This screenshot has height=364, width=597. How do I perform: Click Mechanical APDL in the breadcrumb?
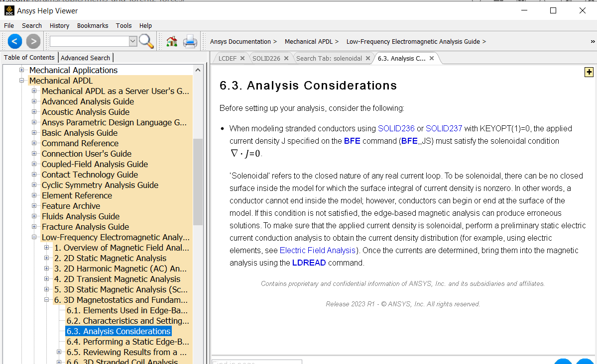coord(309,41)
